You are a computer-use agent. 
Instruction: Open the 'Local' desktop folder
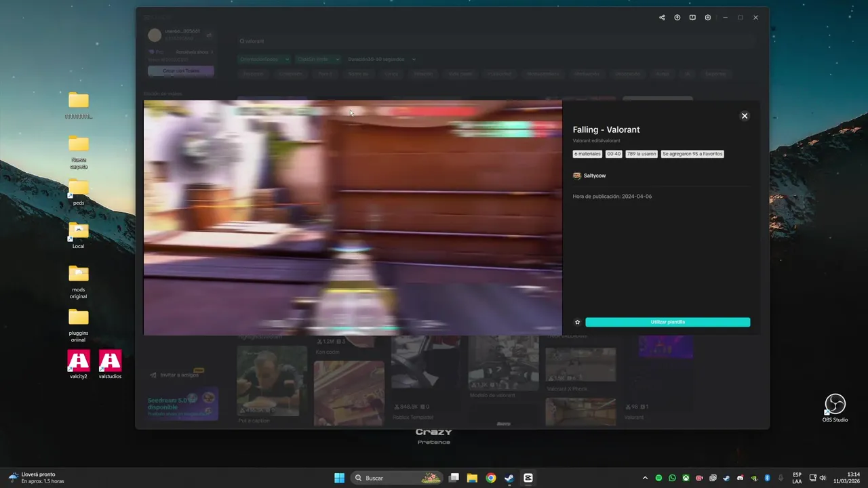click(79, 236)
